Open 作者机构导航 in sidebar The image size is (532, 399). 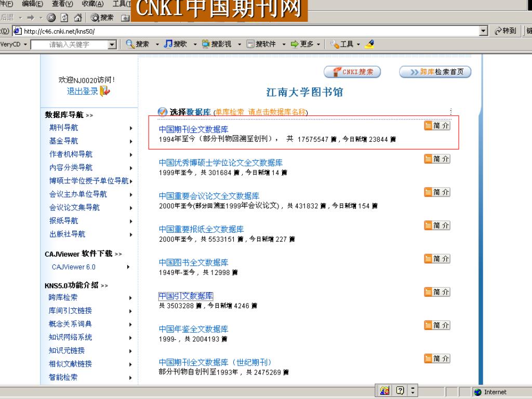pos(71,154)
